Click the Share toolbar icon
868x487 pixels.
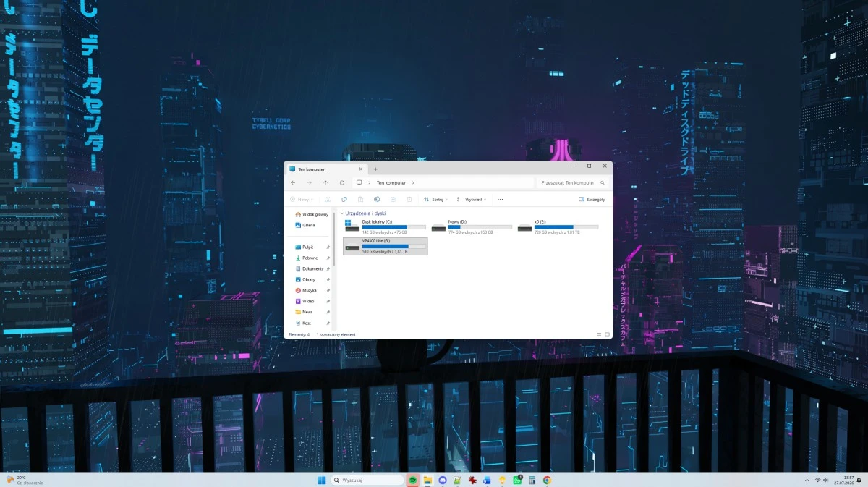[393, 199]
